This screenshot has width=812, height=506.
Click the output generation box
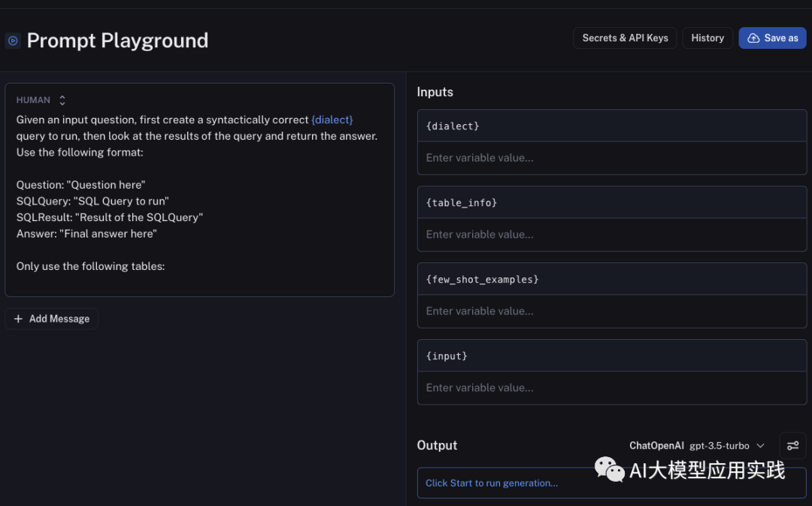coord(612,483)
